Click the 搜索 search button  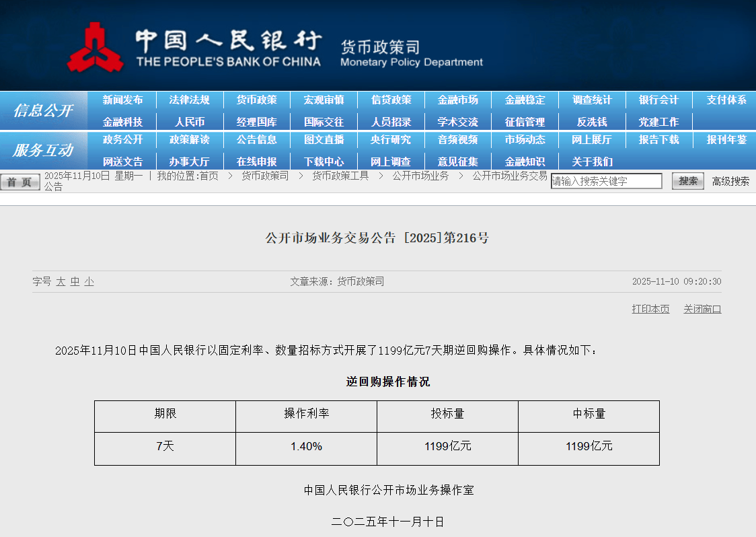687,181
